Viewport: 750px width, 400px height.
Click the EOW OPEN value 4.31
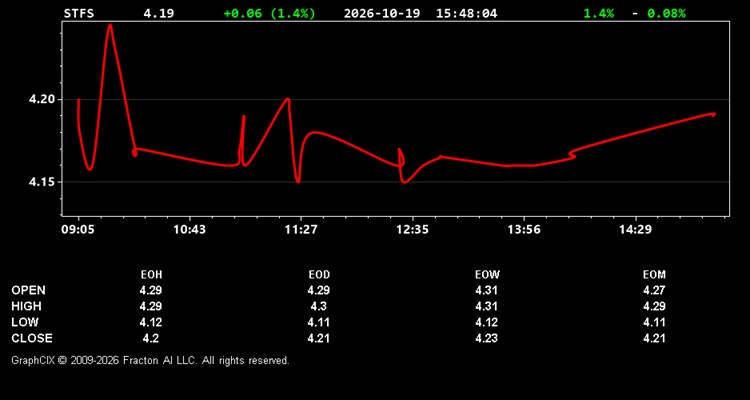coord(486,290)
